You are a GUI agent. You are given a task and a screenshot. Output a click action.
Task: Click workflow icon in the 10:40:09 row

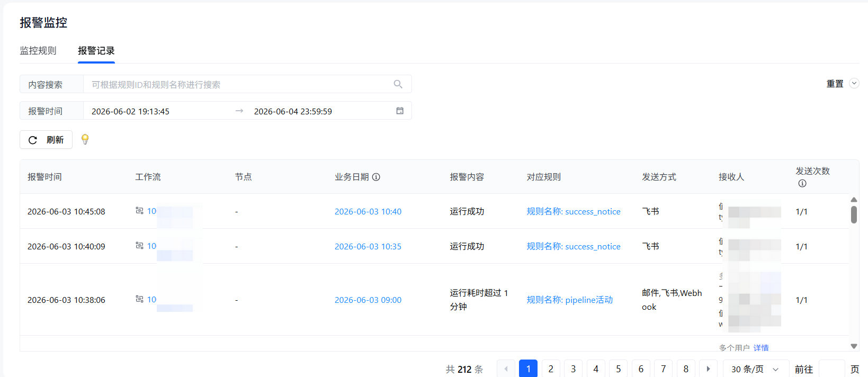[x=139, y=246]
